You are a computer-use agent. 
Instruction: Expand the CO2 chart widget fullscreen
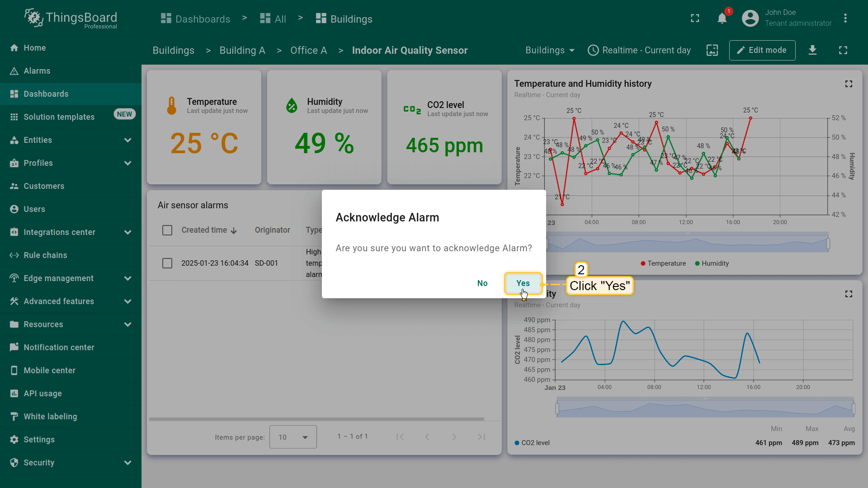849,294
